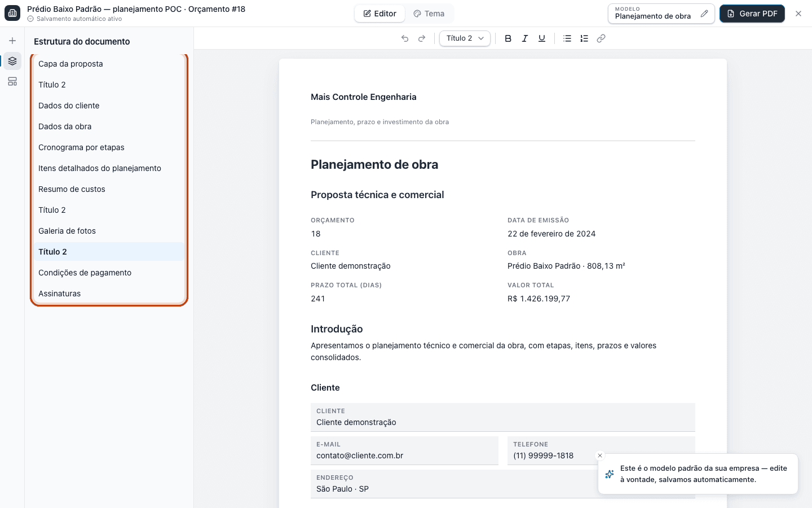The image size is (812, 508).
Task: Click the Prédio Baixo Padrão · 808,13 m² text
Action: tap(566, 266)
